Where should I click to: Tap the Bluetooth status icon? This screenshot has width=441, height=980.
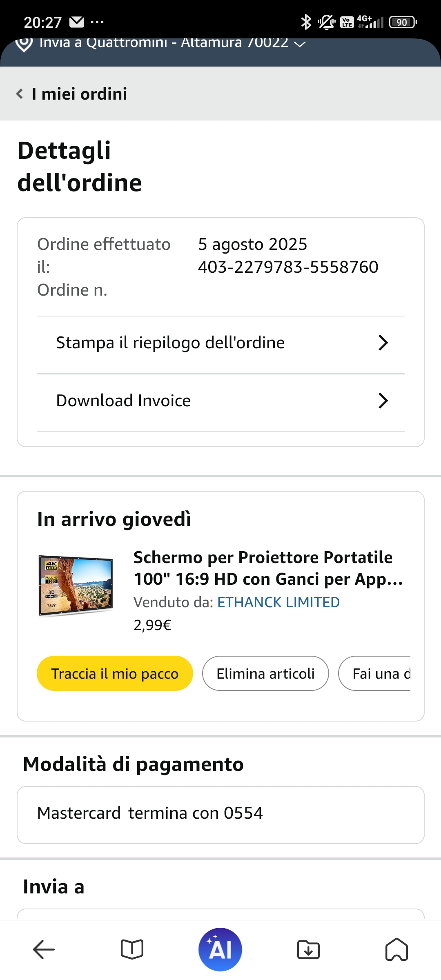(306, 22)
